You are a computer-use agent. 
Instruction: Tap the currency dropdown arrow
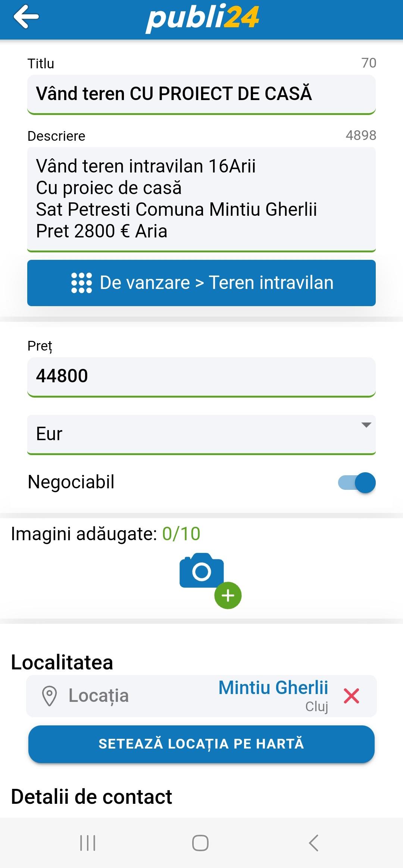pos(366,425)
